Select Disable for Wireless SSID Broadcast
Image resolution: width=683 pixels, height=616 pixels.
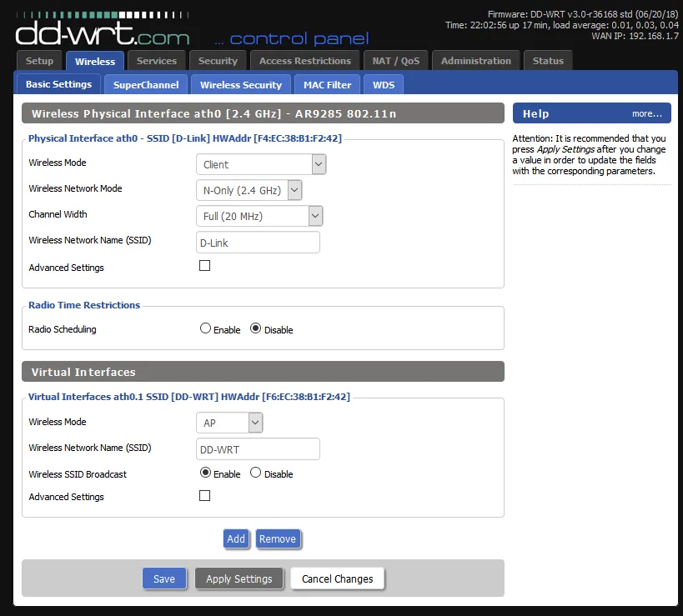255,473
